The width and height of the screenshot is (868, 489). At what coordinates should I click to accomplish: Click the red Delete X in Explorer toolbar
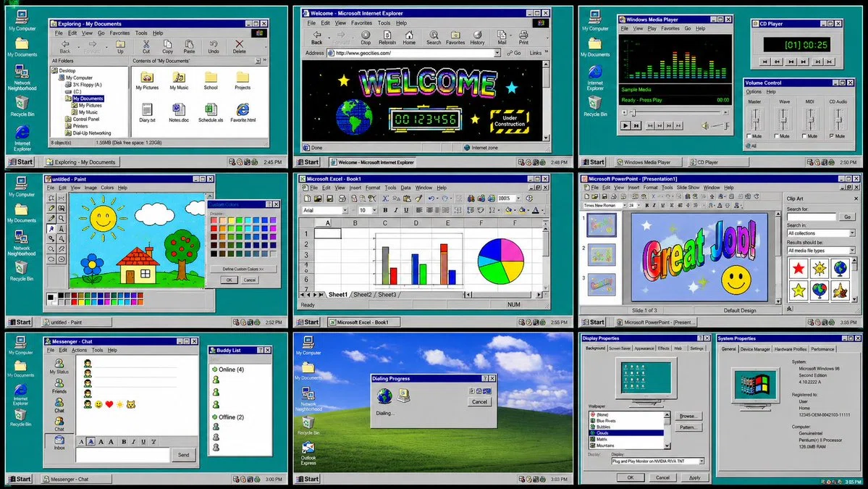tap(239, 43)
